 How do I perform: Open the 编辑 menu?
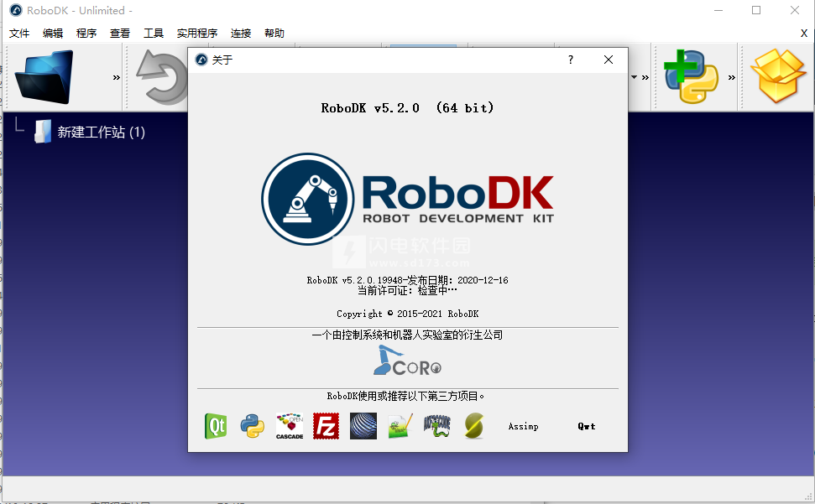point(53,34)
